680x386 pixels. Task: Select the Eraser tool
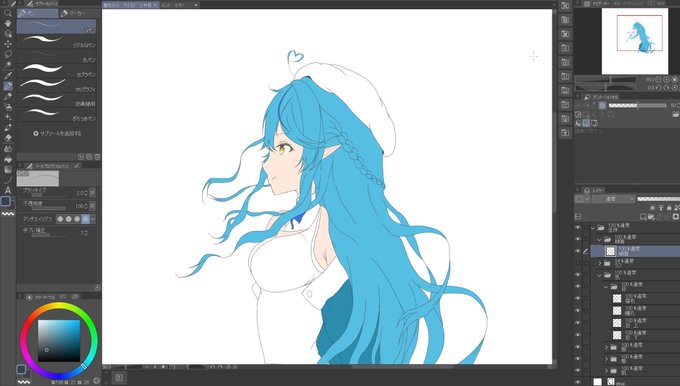click(8, 138)
